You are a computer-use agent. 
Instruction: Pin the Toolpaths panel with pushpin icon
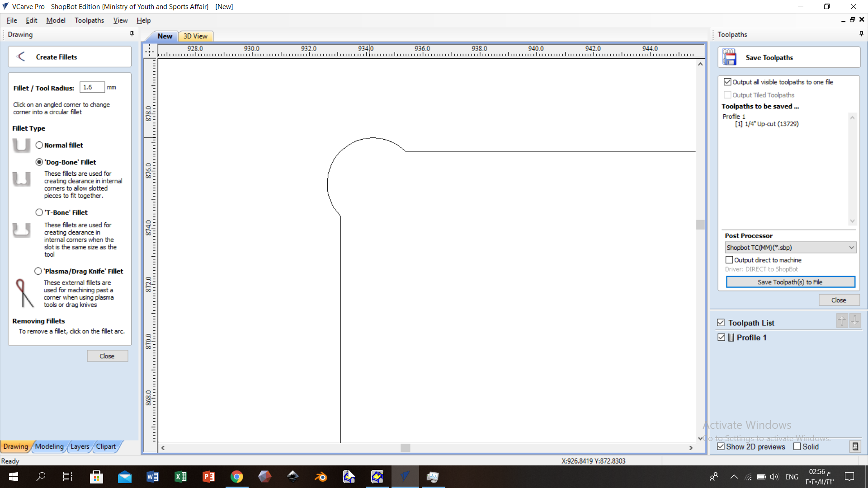(x=861, y=34)
